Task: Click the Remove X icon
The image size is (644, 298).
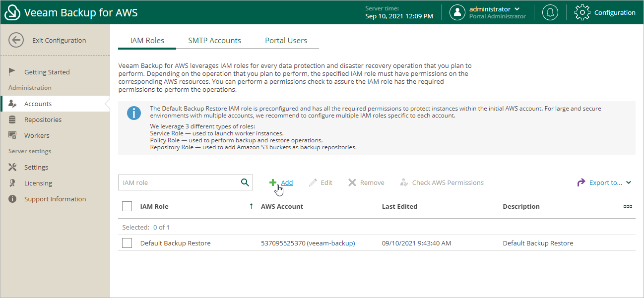Action: click(x=352, y=183)
